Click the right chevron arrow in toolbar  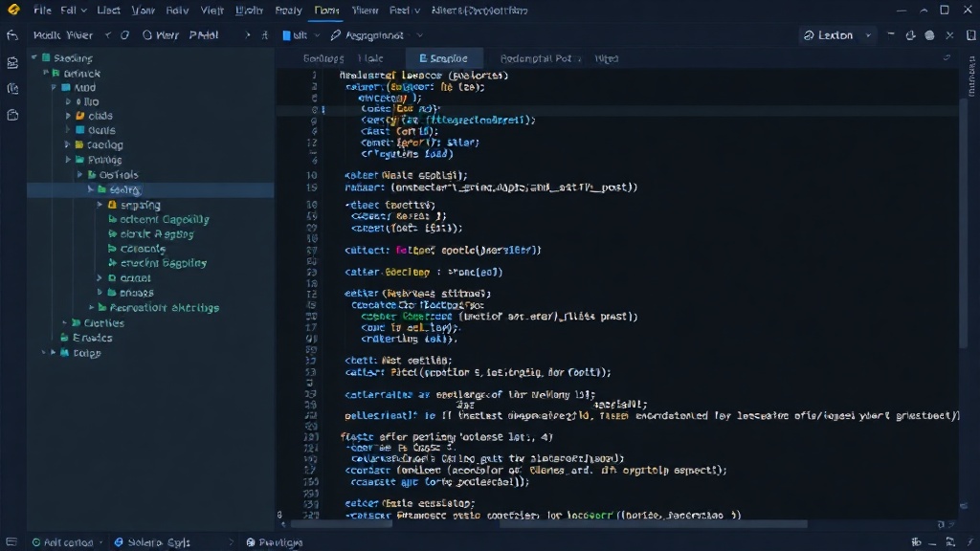point(248,35)
